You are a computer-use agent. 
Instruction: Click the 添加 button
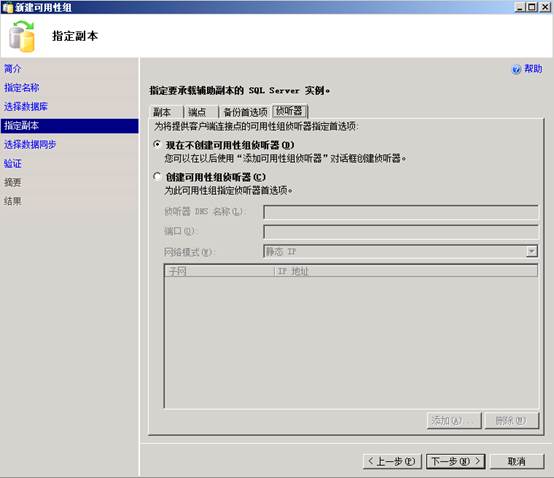coord(454,420)
